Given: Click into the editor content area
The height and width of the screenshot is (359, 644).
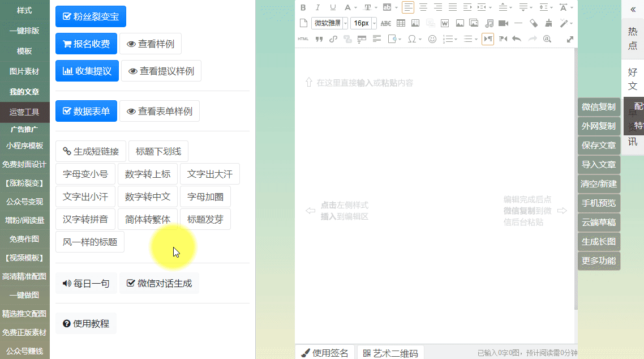Looking at the screenshot, I should (x=435, y=195).
